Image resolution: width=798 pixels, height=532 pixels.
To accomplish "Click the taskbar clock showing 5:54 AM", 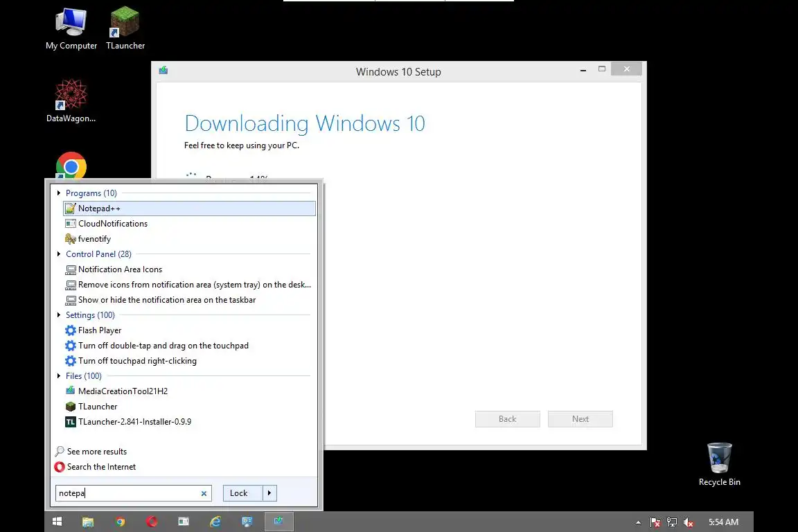I will click(x=723, y=522).
